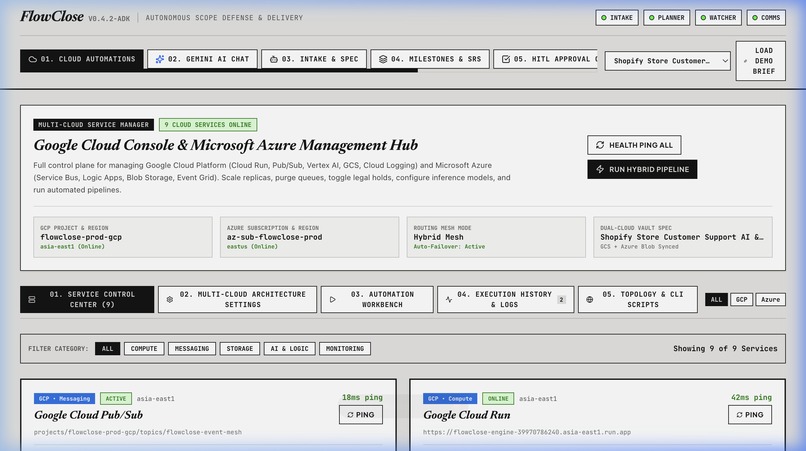Click the FlowClose logo
Screen dimensions: 806x451
52,16
